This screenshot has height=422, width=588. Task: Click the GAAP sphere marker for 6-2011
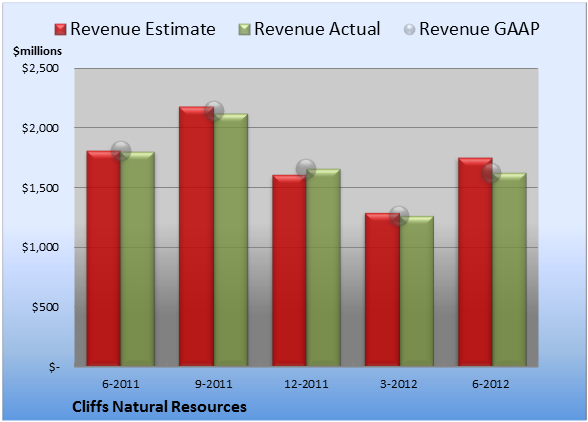(x=121, y=151)
